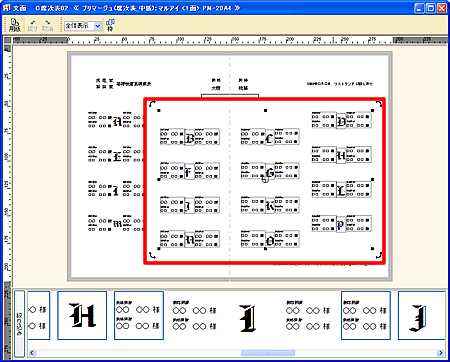Click the horizontal scrollbar thumb in bottom strip
This screenshot has width=450, height=362.
(268, 353)
